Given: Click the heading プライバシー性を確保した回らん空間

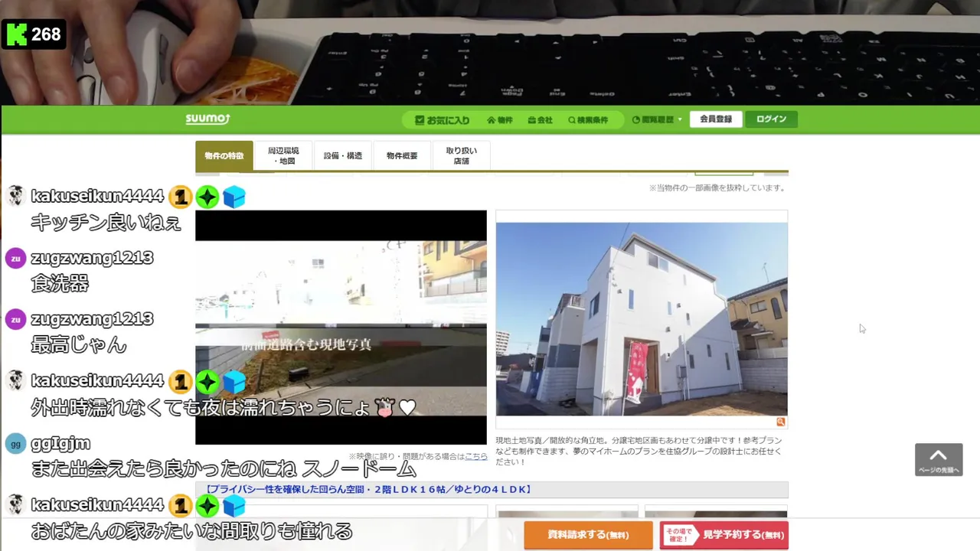Looking at the screenshot, I should point(367,490).
